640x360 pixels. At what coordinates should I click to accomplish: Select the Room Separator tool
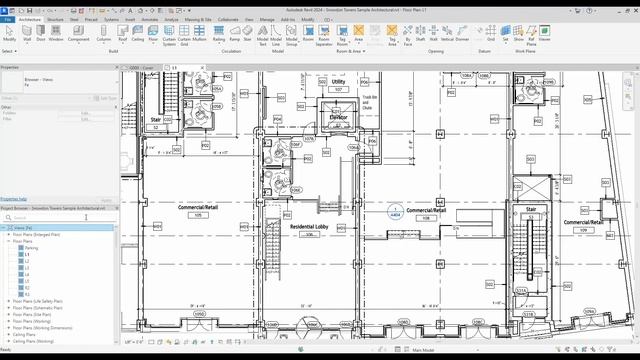tap(324, 36)
